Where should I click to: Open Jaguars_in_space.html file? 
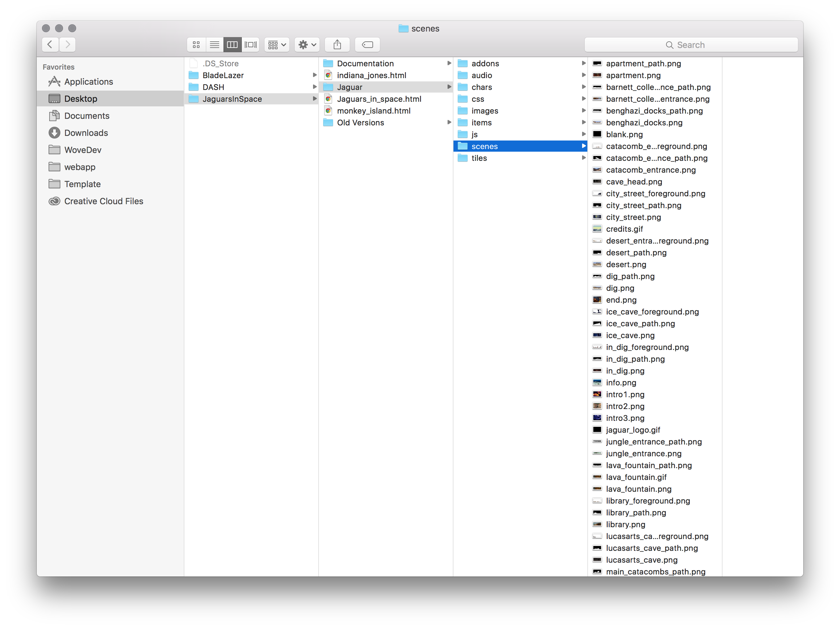379,99
